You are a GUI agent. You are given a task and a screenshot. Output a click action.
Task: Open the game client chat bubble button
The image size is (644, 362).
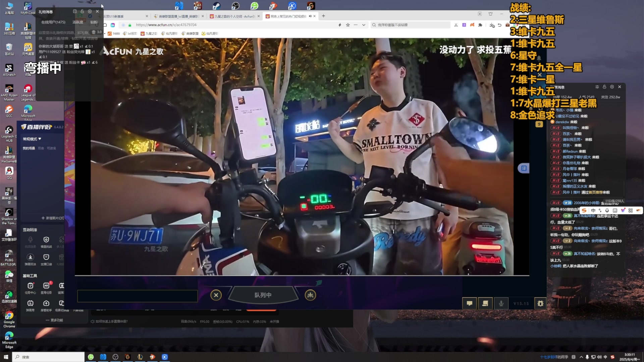(470, 303)
